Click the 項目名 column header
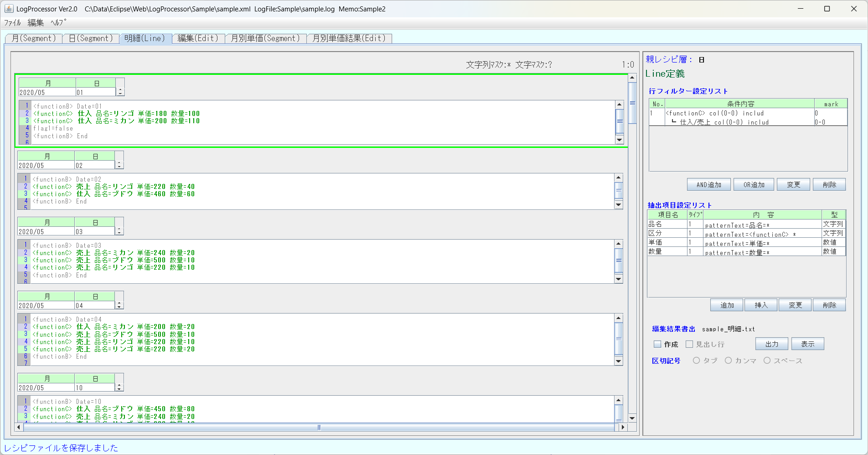868x455 pixels. pyautogui.click(x=668, y=214)
